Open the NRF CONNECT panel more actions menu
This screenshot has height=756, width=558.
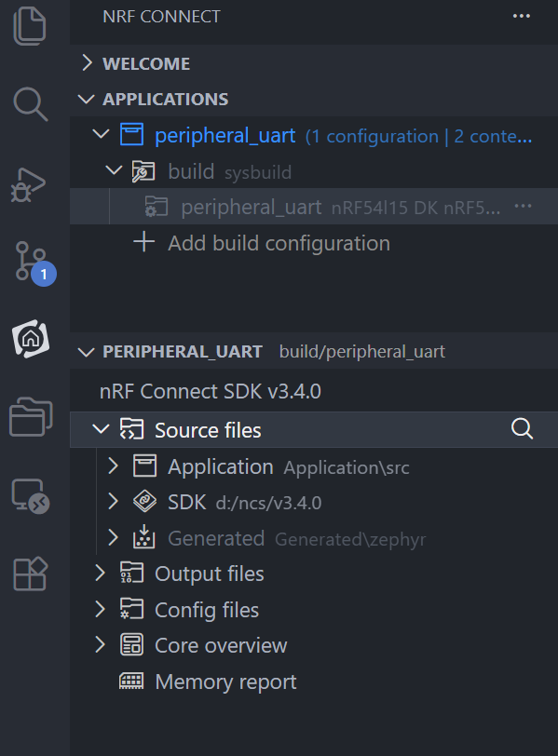pos(522,17)
